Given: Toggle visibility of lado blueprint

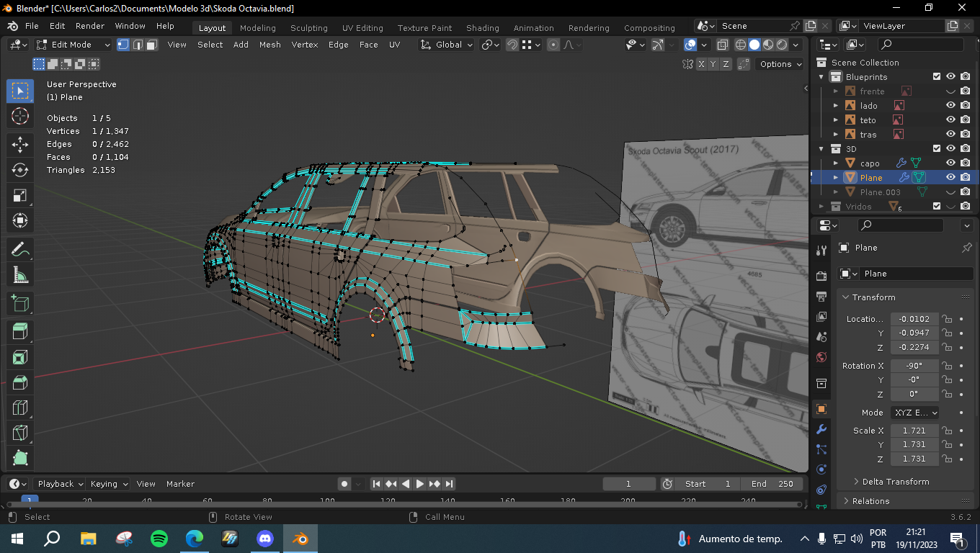Looking at the screenshot, I should [x=950, y=106].
